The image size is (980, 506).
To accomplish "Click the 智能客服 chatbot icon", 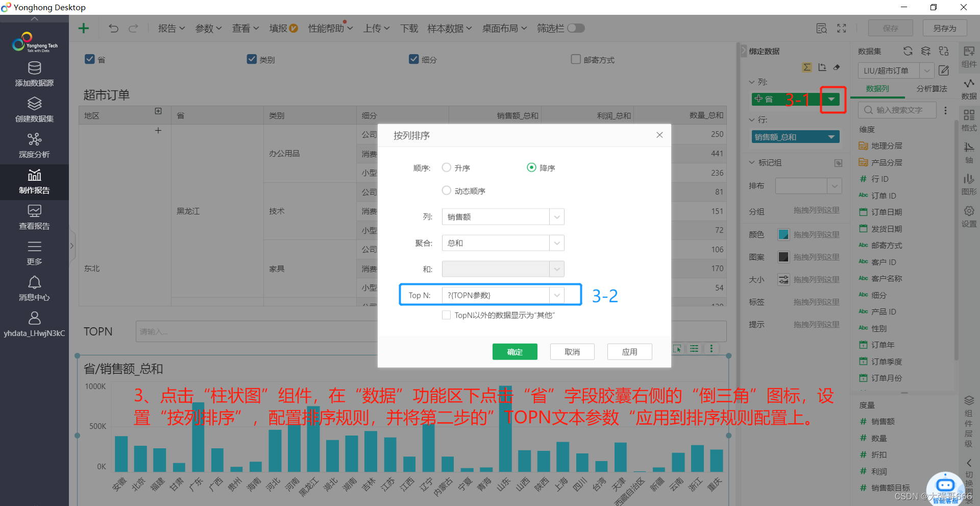I will coord(945,488).
